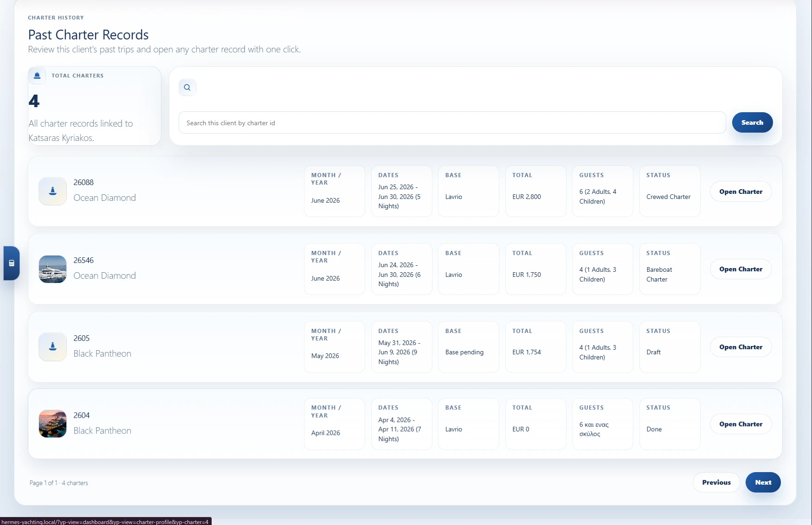
Task: Click the May 2026 month value
Action: coord(325,356)
